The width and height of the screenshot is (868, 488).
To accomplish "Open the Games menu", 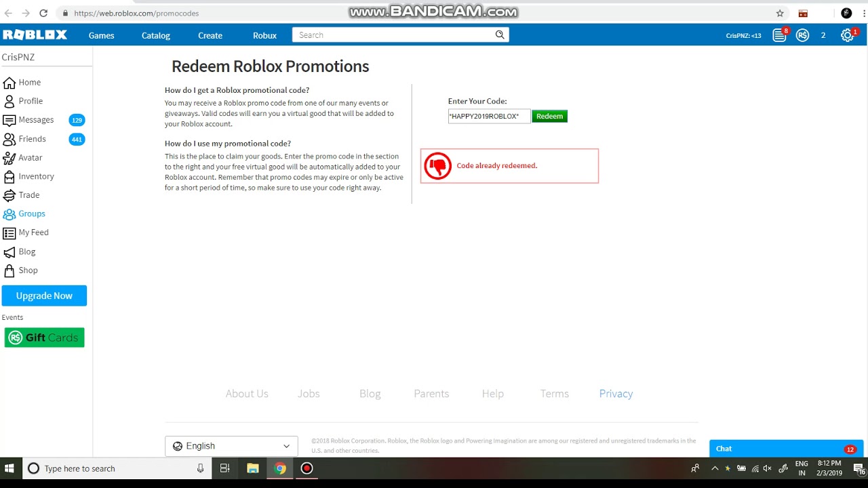I will (101, 35).
